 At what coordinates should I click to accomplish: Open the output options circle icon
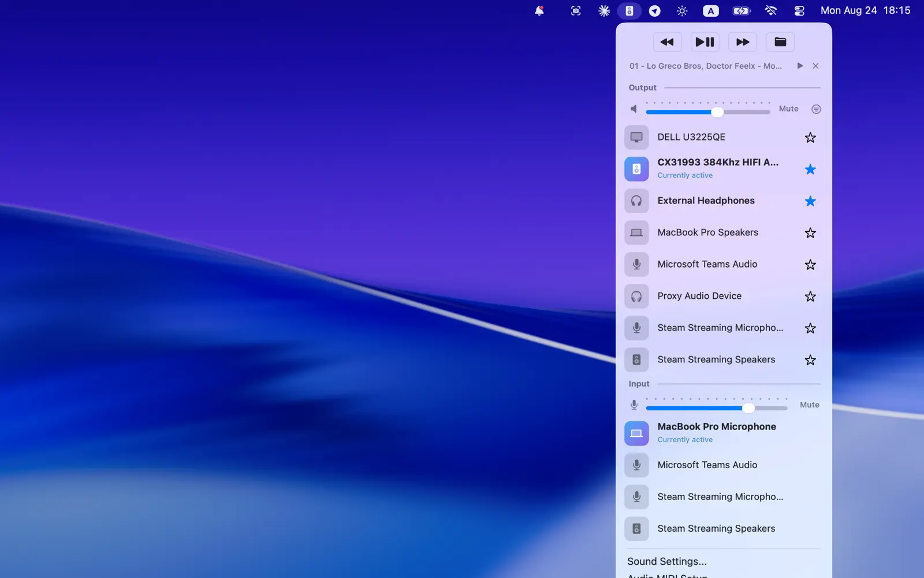[x=816, y=109]
